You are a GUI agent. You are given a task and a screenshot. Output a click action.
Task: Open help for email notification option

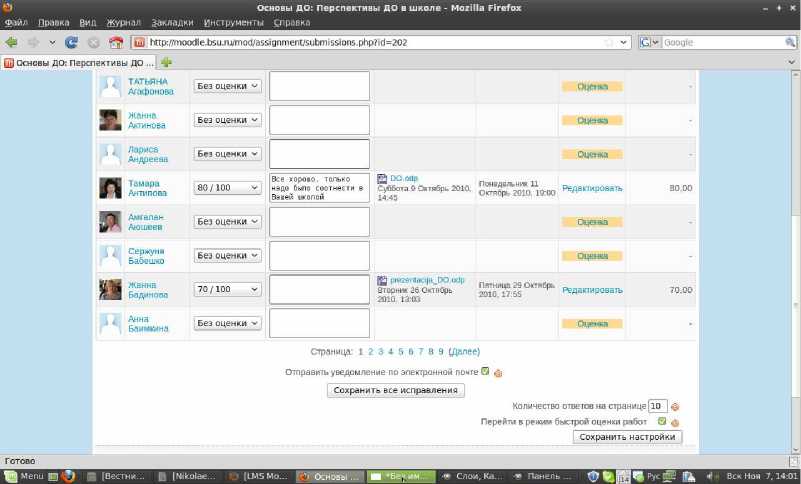click(498, 373)
